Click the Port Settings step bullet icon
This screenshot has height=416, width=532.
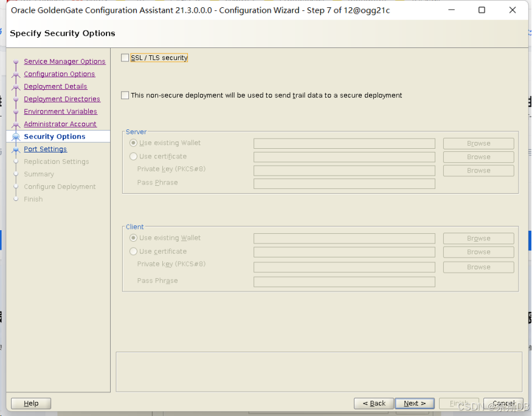[x=16, y=149]
